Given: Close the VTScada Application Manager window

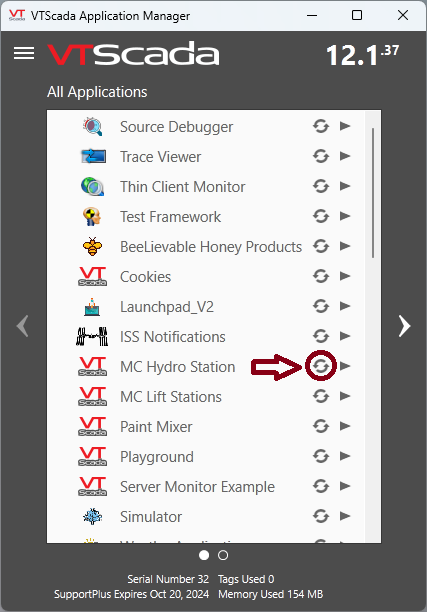Looking at the screenshot, I should (403, 15).
